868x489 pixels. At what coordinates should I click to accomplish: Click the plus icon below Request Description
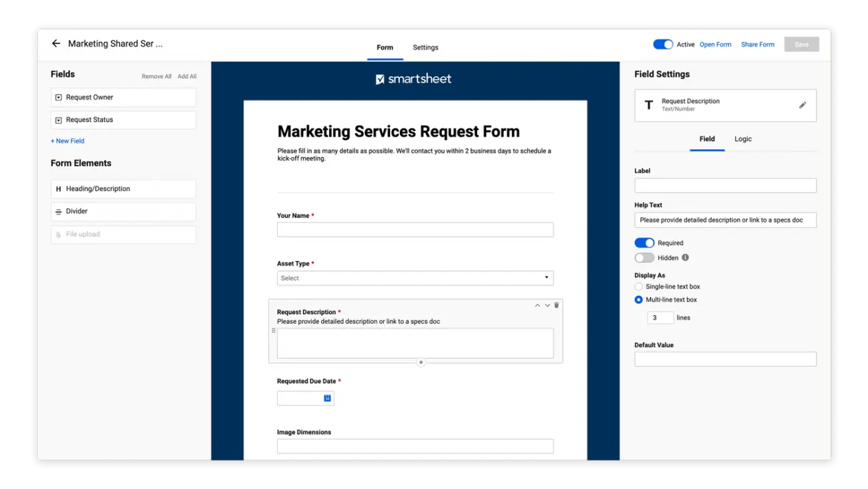[421, 362]
